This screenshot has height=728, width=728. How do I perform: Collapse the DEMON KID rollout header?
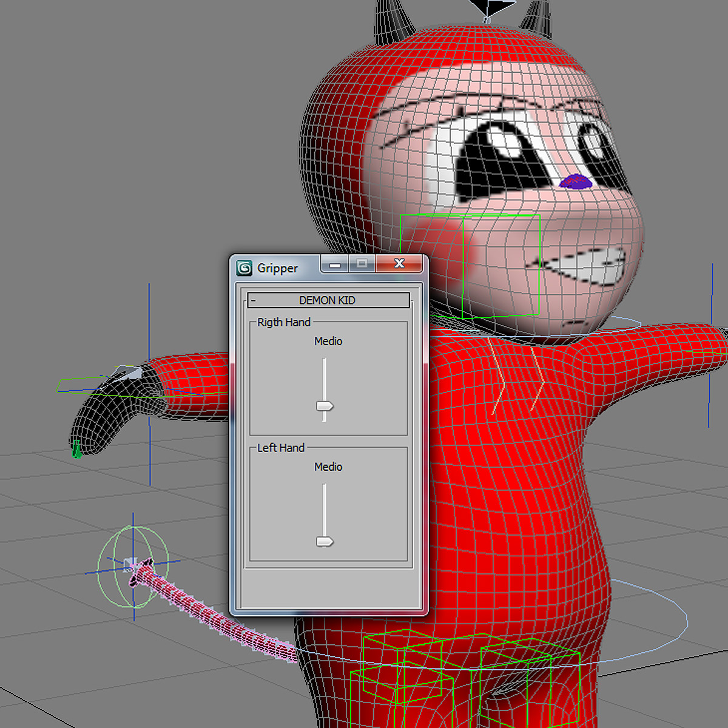click(328, 300)
